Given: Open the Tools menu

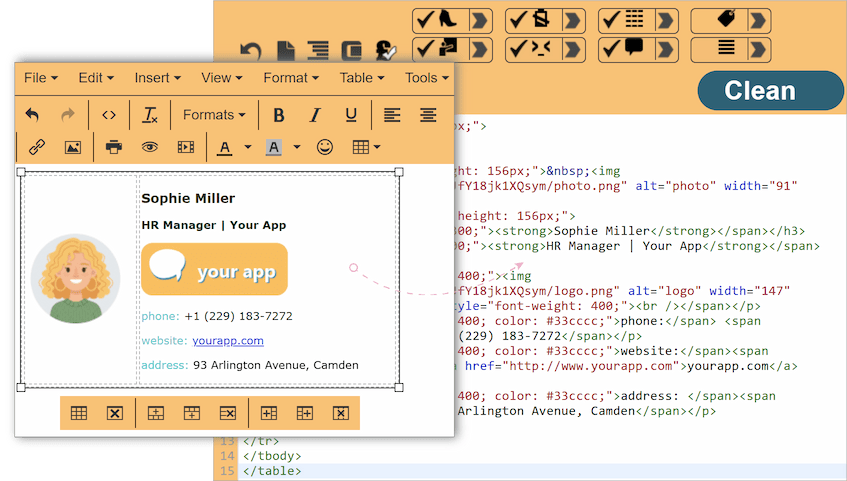Looking at the screenshot, I should [x=427, y=78].
